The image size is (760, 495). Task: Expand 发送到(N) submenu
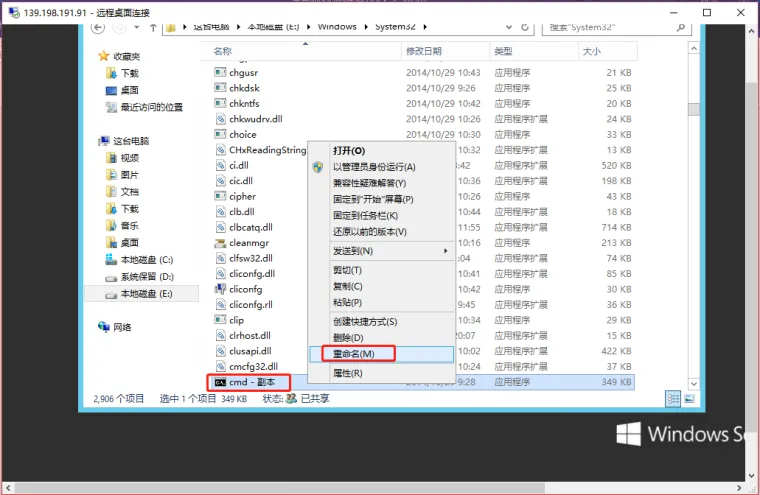(381, 251)
